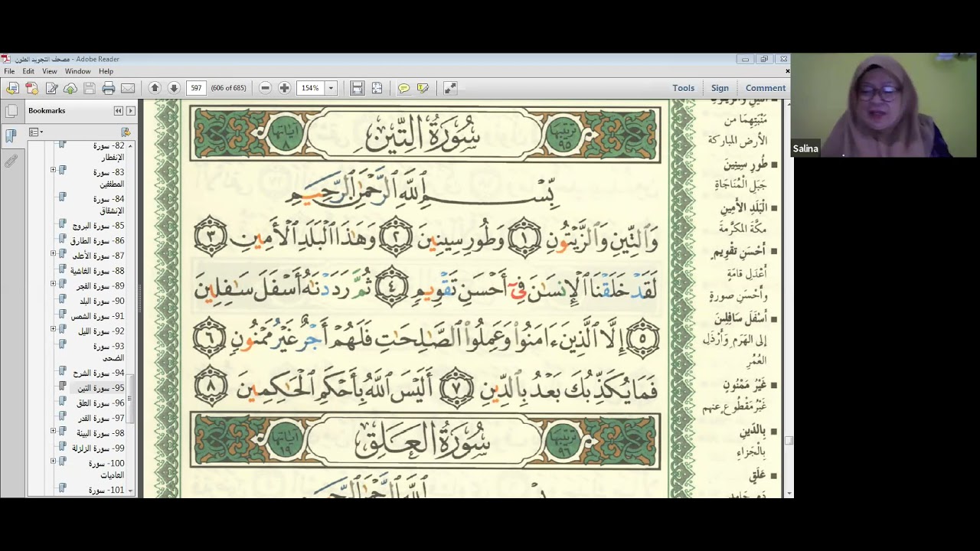
Task: Open the File menu
Action: (9, 71)
